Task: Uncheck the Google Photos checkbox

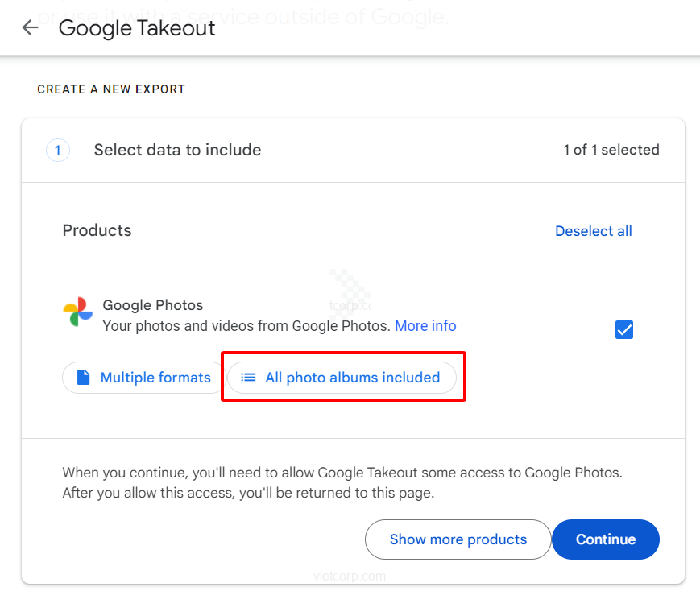Action: point(623,329)
